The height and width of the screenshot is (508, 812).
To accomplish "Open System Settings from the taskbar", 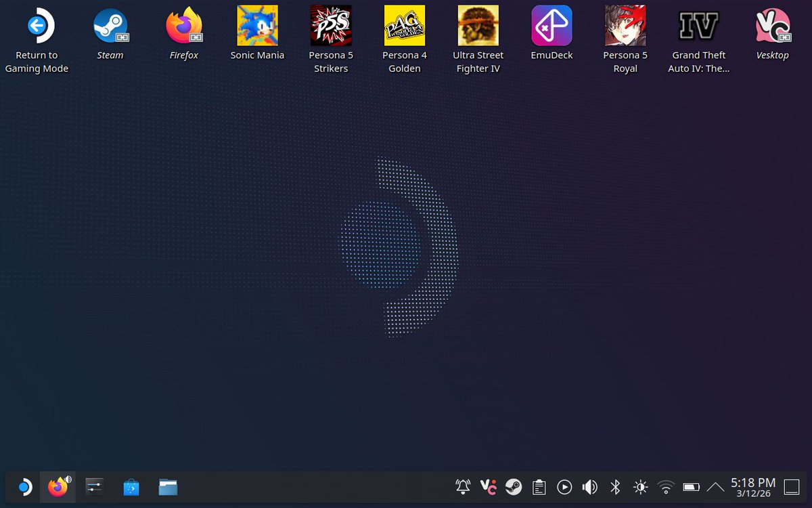I will (x=94, y=487).
